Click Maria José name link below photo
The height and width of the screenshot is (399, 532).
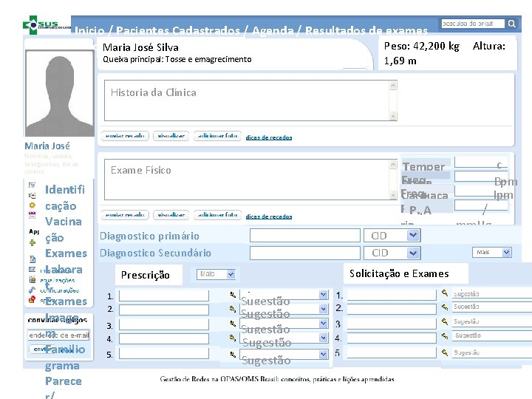pyautogui.click(x=47, y=146)
